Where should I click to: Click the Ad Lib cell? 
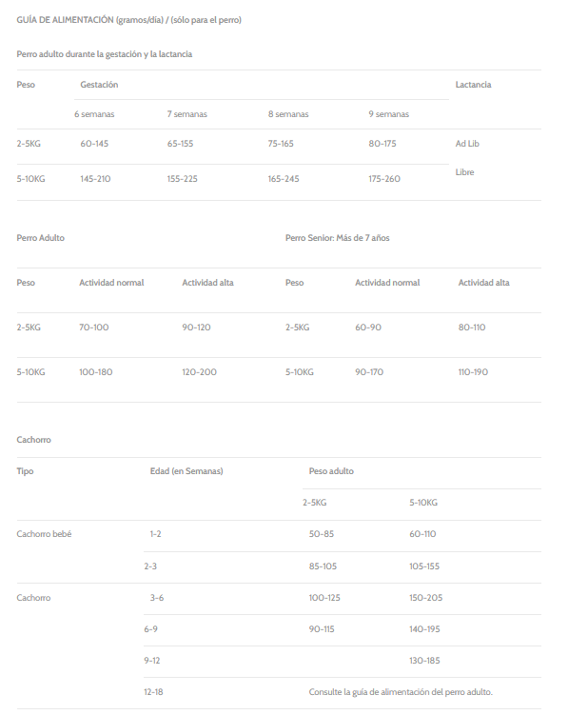coord(467,144)
